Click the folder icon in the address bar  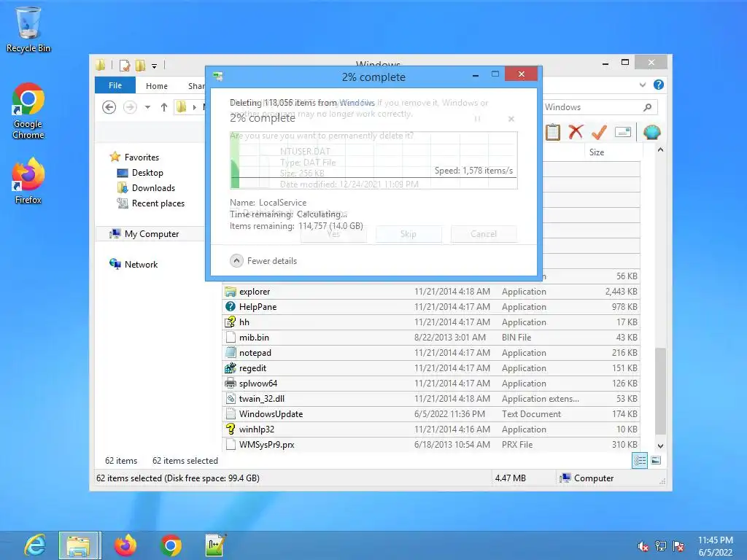coord(182,107)
